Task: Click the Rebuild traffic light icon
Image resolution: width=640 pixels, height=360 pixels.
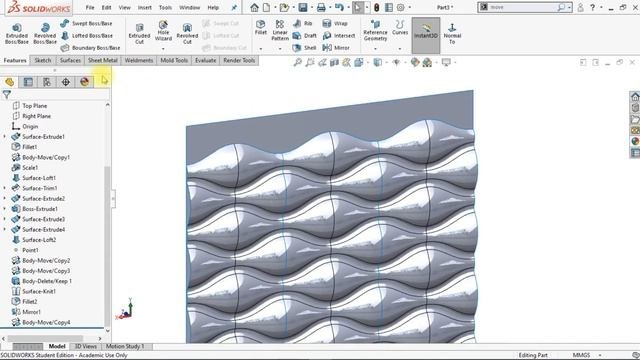Action: 376,7
